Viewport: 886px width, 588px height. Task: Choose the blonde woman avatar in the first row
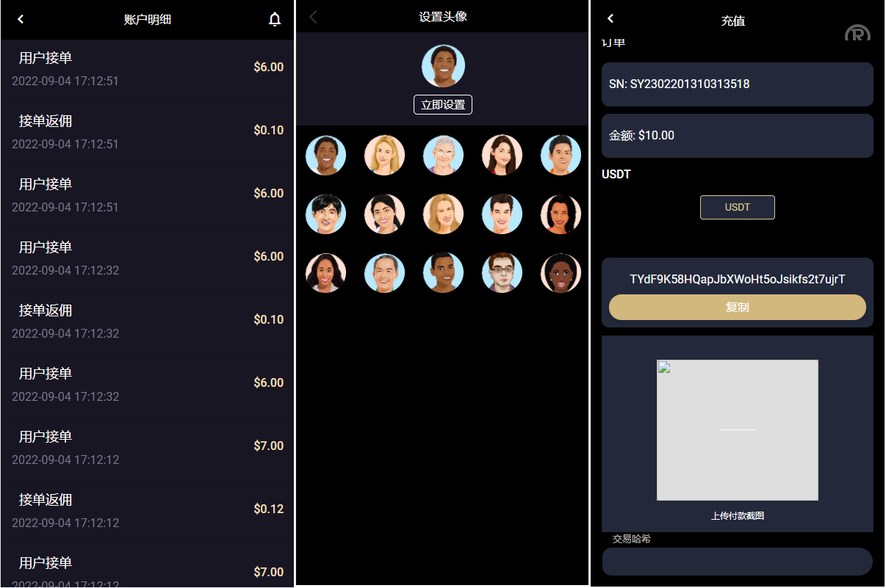coord(384,155)
